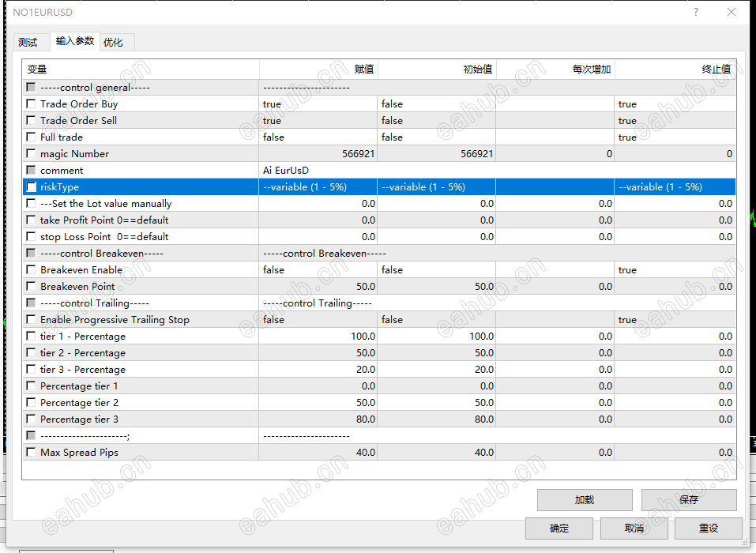The image size is (756, 553).
Task: Tick the tier 2 - Percentage checkbox
Action: 31,352
